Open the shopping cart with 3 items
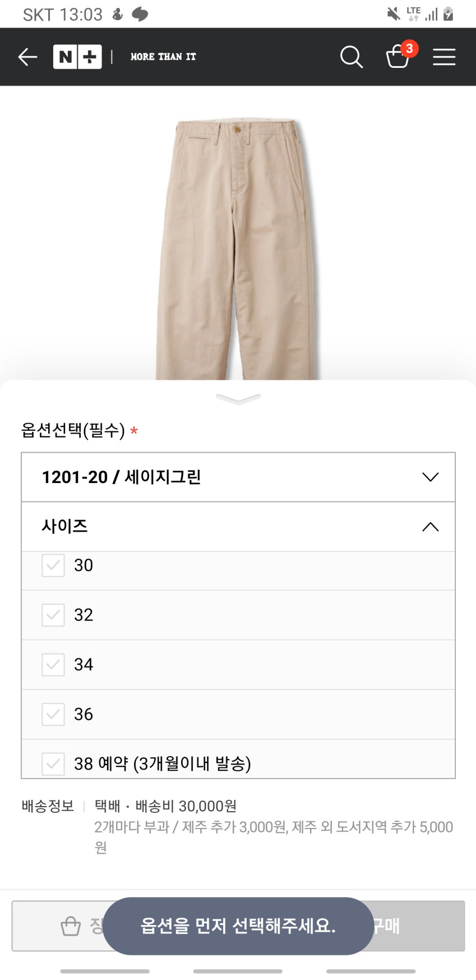The height and width of the screenshot is (980, 476). pos(399,56)
